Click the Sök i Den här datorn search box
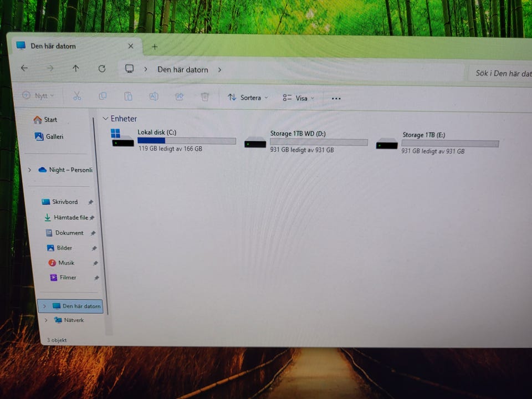This screenshot has height=399, width=532. pyautogui.click(x=500, y=73)
